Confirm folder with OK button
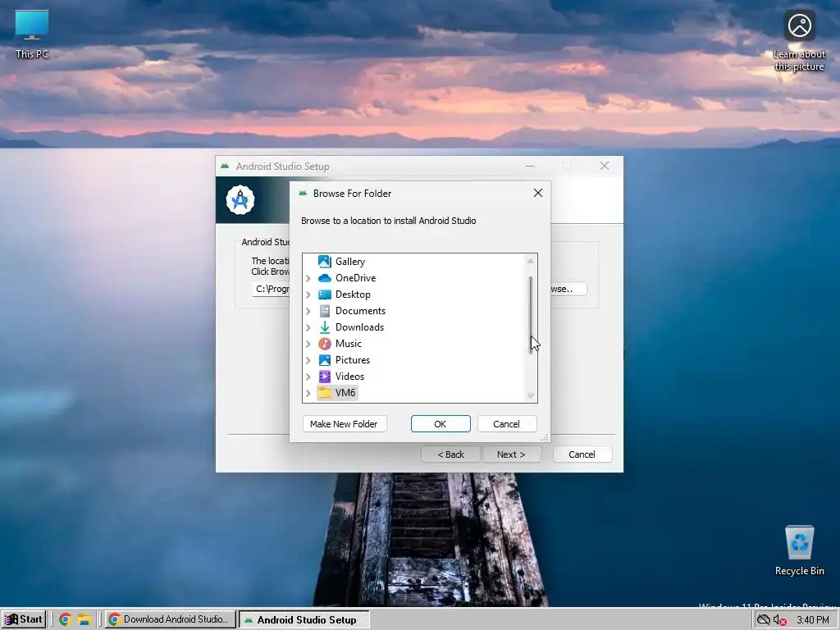 (441, 424)
